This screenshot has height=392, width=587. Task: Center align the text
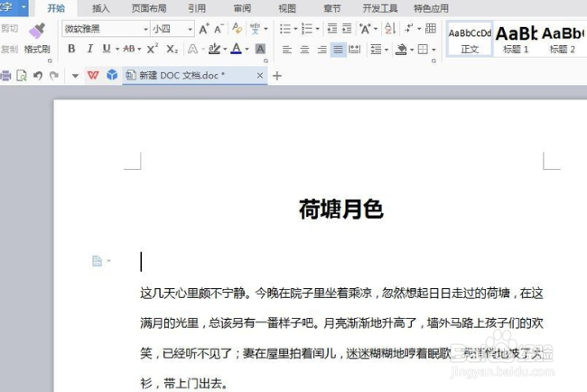point(304,49)
